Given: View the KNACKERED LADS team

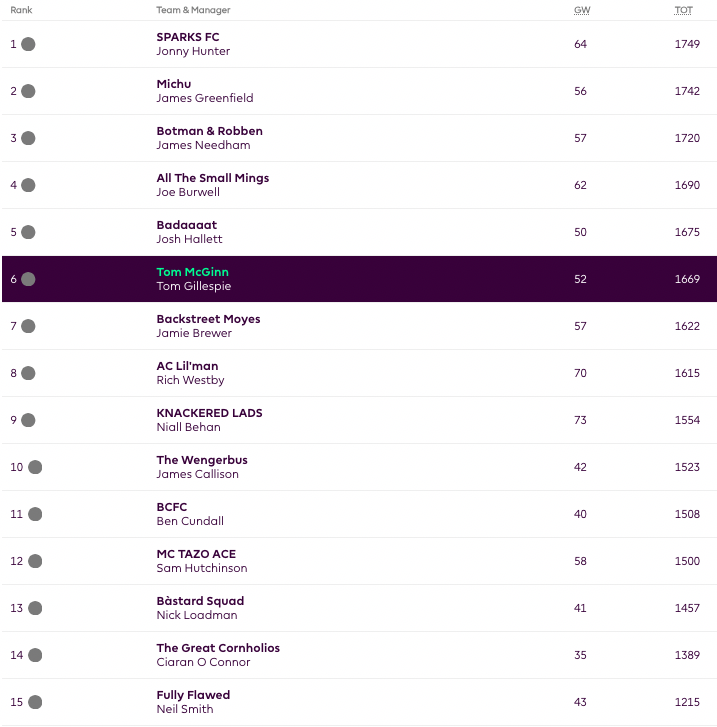Looking at the screenshot, I should click(209, 413).
